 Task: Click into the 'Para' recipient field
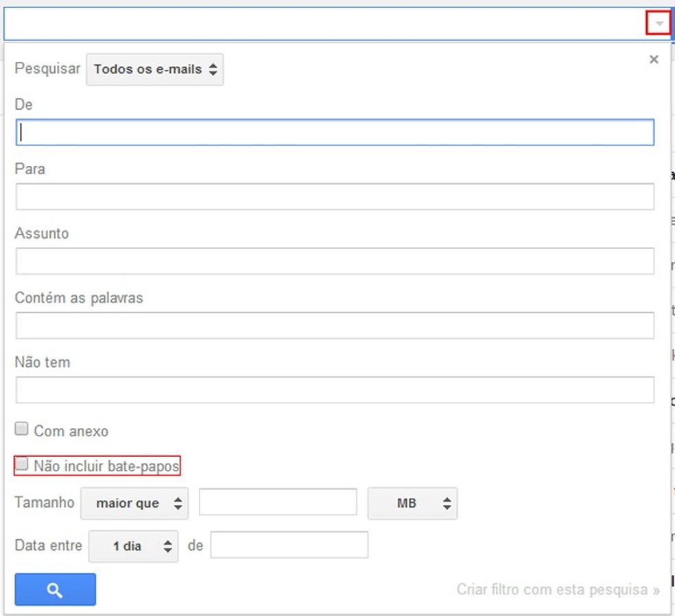[335, 197]
